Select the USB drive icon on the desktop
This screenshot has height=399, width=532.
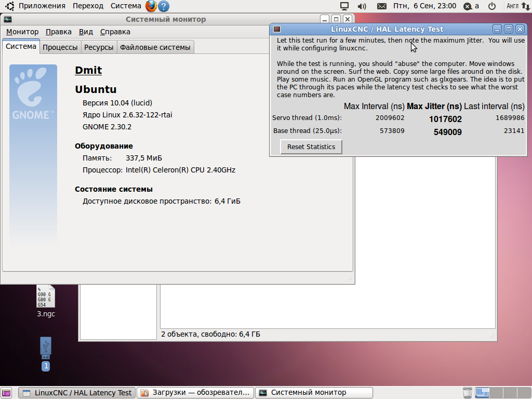(x=46, y=353)
